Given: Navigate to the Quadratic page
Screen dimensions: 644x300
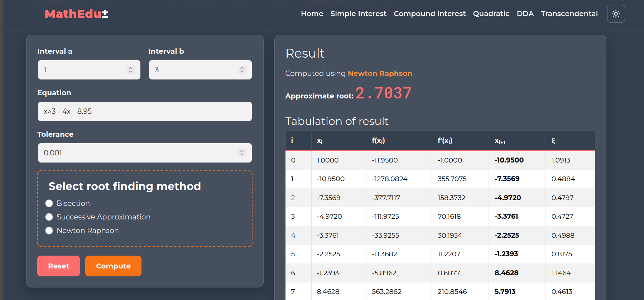Looking at the screenshot, I should [x=491, y=14].
